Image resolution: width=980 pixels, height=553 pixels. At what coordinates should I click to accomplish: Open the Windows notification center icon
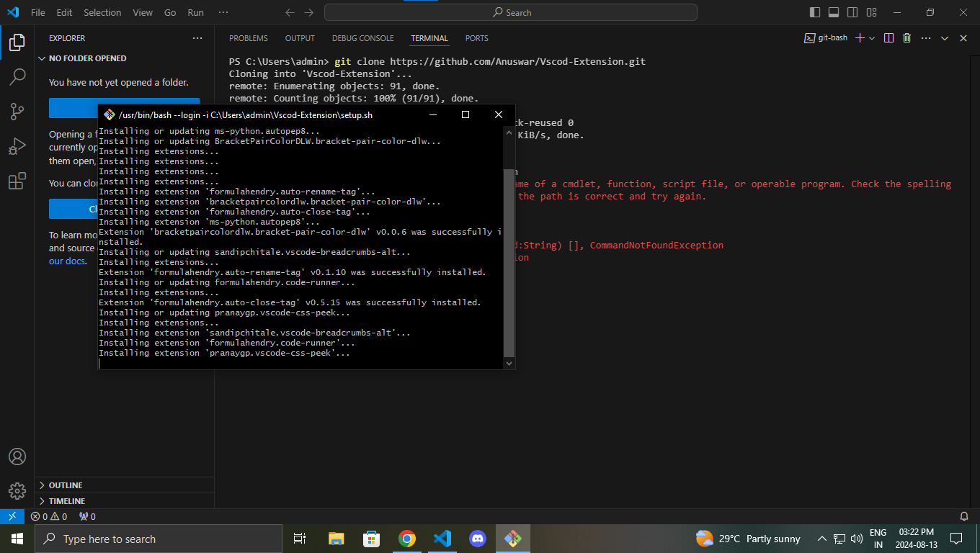pyautogui.click(x=956, y=539)
